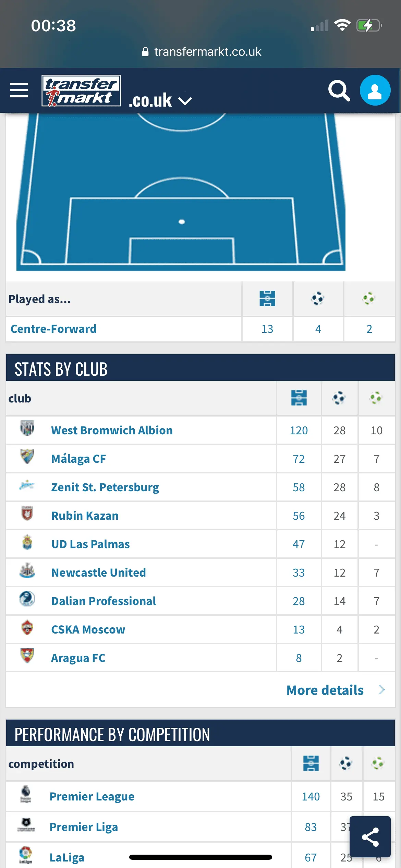401x868 pixels.
Task: Open Zenit St. Petersburg club page
Action: pos(105,487)
